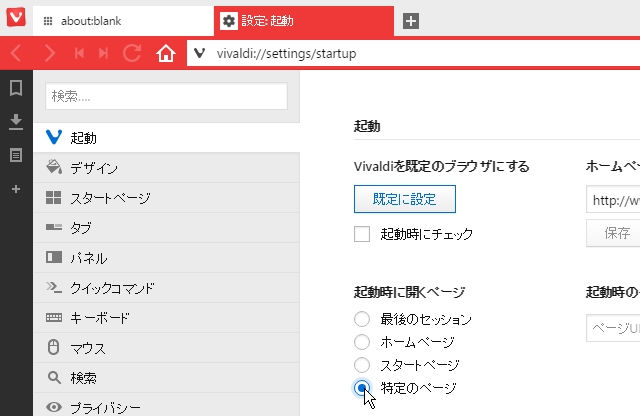Click the grid icon on about:blank tab

click(x=48, y=21)
